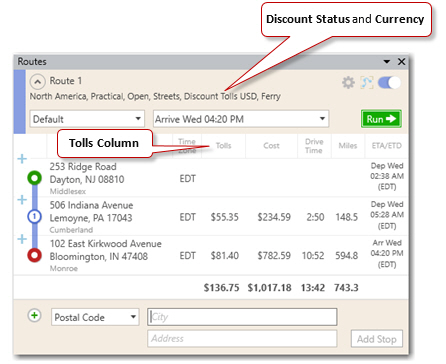Click the Cost column header
Viewport: 446px width, 364px height.
pos(271,146)
